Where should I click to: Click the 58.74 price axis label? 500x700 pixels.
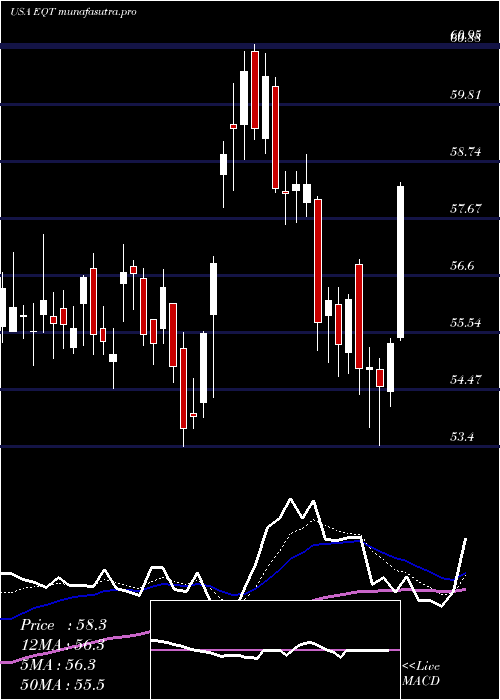(466, 152)
